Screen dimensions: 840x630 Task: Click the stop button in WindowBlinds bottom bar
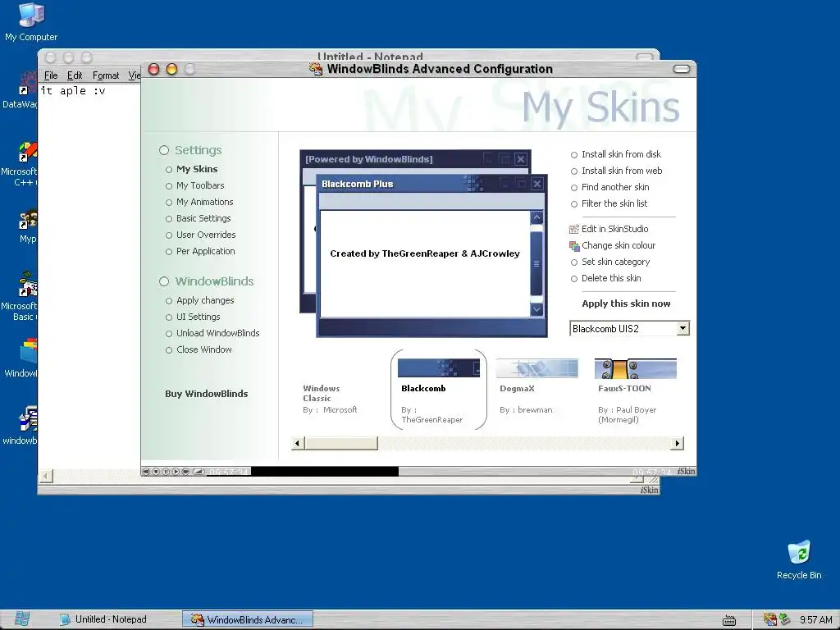pyautogui.click(x=156, y=472)
